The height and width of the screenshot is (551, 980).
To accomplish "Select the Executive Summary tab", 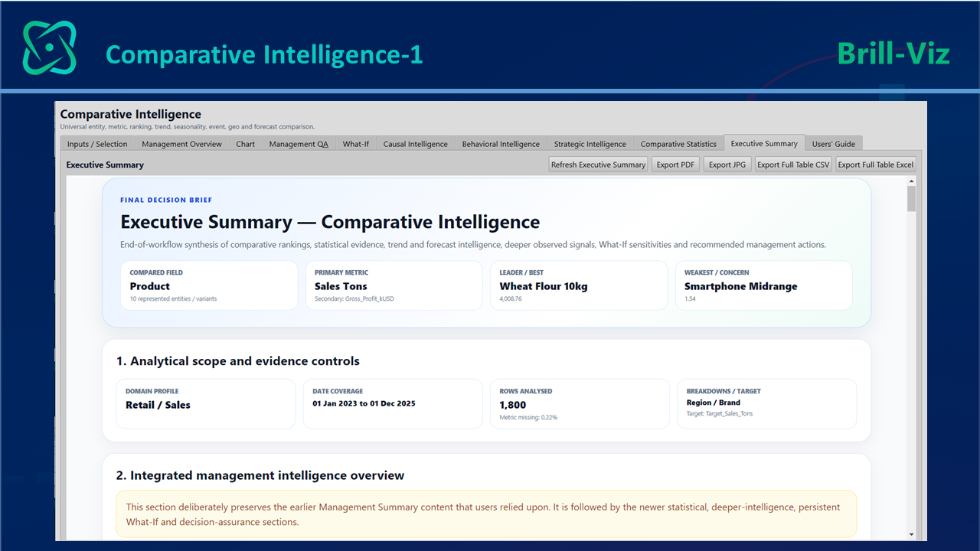I will pos(764,143).
